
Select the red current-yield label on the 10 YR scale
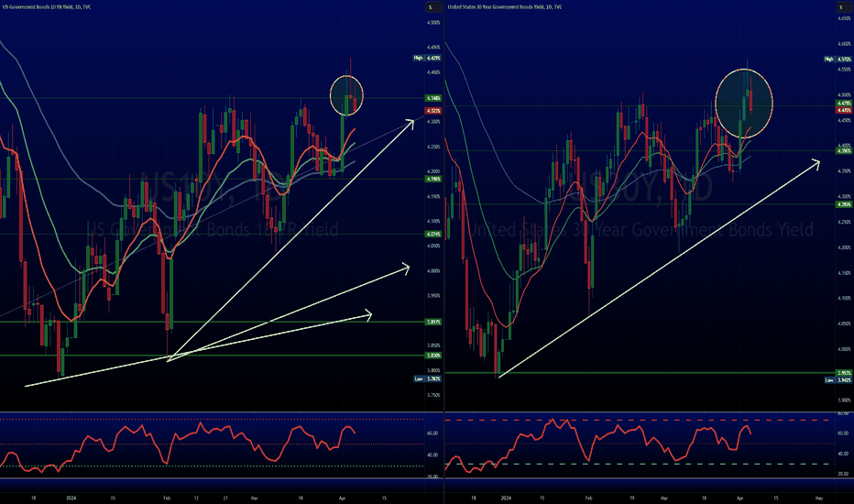coord(433,111)
